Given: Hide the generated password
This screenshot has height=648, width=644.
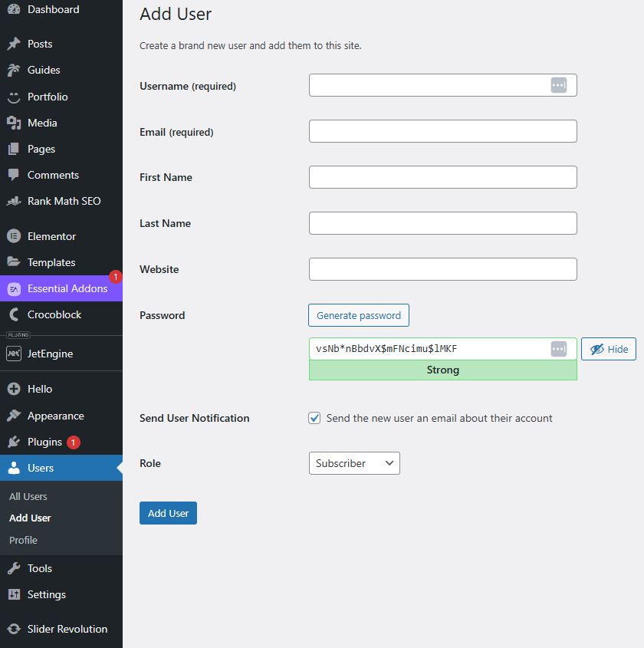Looking at the screenshot, I should (609, 349).
